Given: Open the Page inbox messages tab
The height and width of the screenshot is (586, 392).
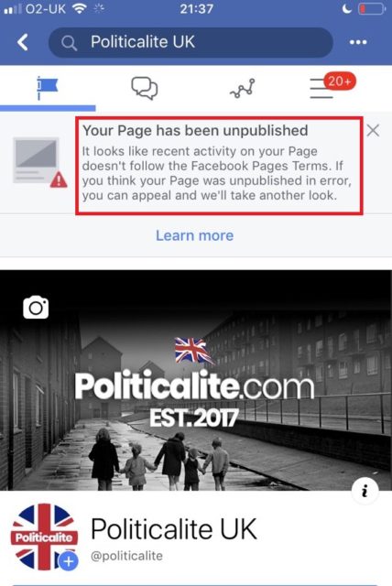Looking at the screenshot, I should (145, 88).
